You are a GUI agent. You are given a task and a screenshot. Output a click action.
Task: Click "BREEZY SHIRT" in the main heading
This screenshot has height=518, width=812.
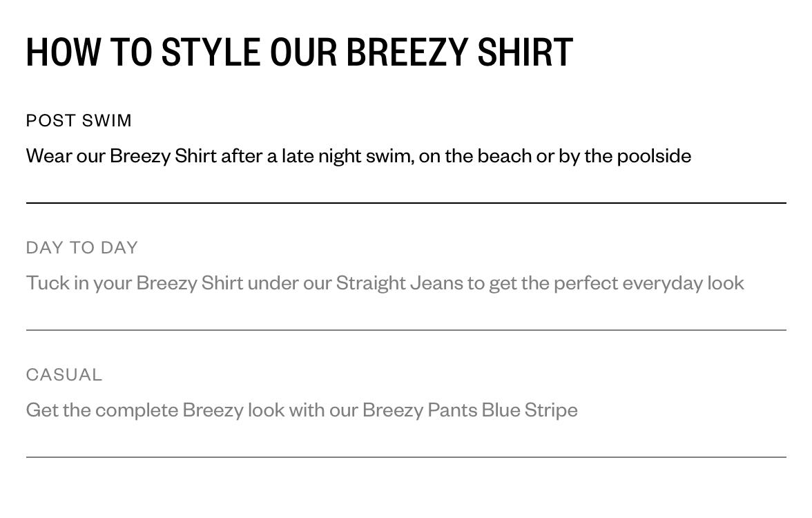click(x=459, y=52)
